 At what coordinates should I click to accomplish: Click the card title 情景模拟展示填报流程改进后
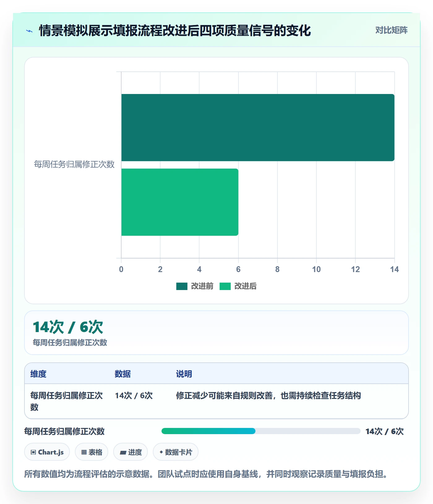tap(175, 31)
